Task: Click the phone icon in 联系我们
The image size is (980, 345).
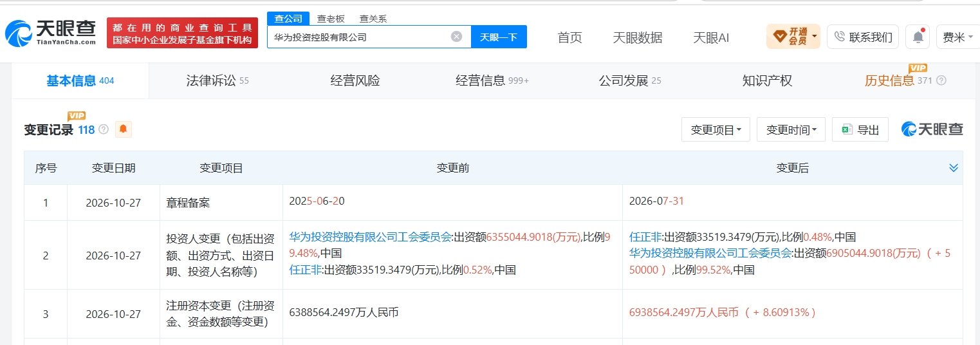Action: pyautogui.click(x=839, y=37)
